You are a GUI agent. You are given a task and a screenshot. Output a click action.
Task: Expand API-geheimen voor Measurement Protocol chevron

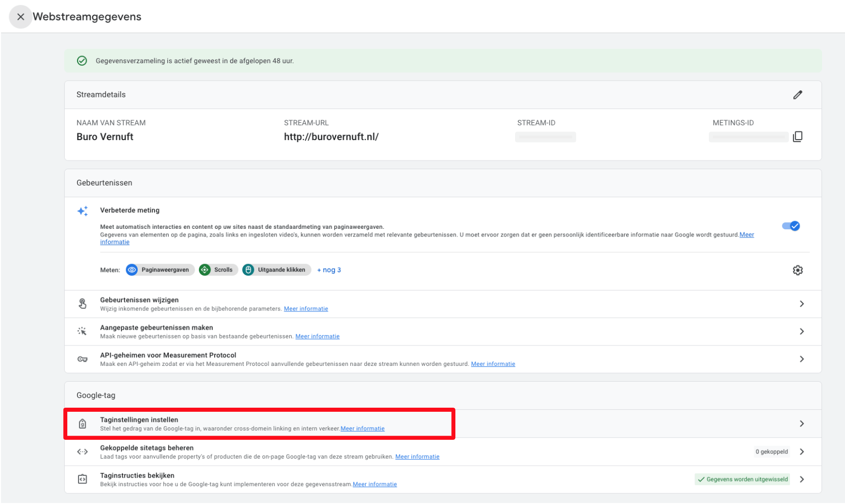(x=802, y=359)
